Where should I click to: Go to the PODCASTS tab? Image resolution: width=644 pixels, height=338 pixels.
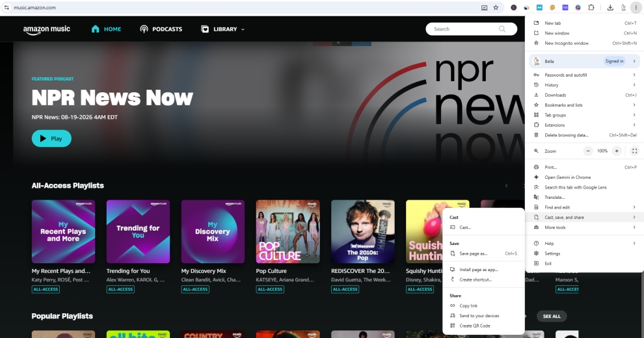point(161,29)
